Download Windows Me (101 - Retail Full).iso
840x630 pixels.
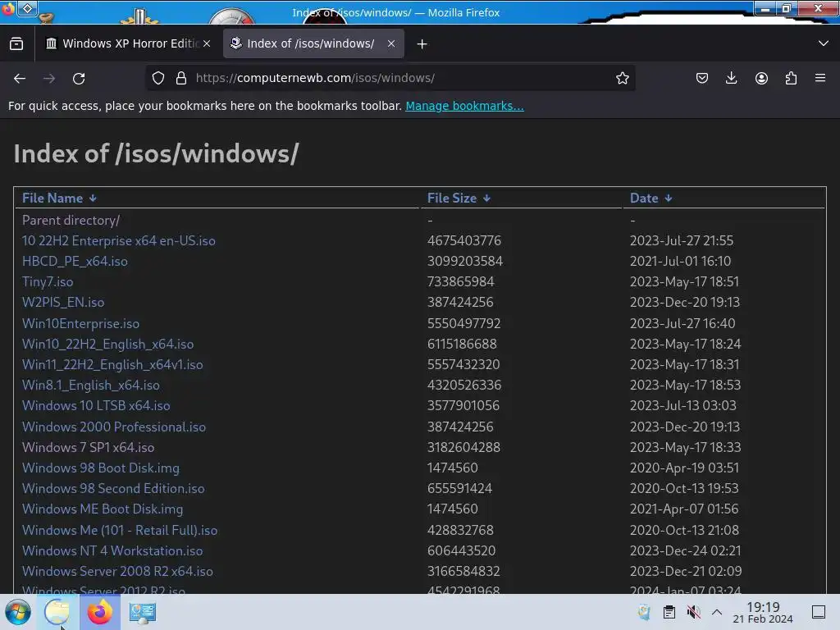[120, 531]
